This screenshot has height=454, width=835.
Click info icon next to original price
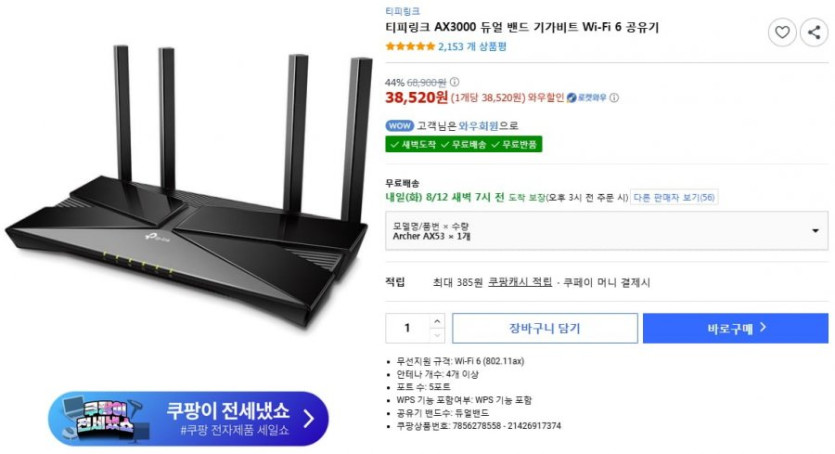454,82
